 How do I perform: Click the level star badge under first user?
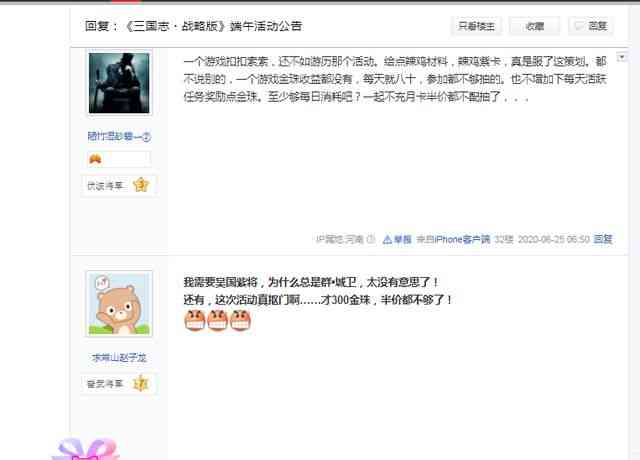tap(141, 185)
